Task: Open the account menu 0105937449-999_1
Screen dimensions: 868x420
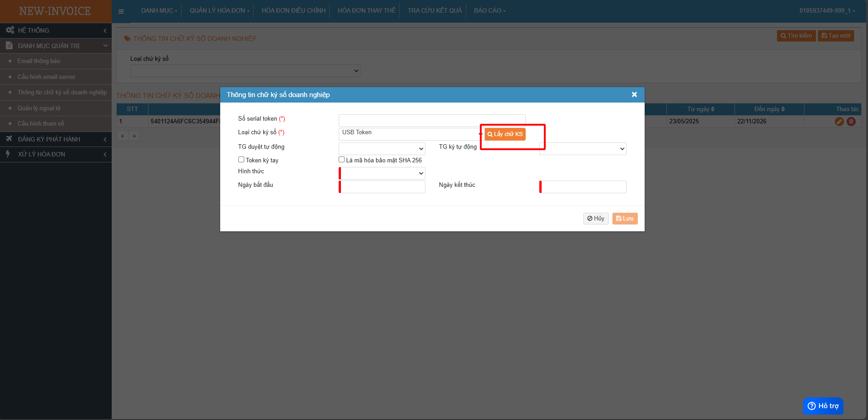Action: coord(827,11)
